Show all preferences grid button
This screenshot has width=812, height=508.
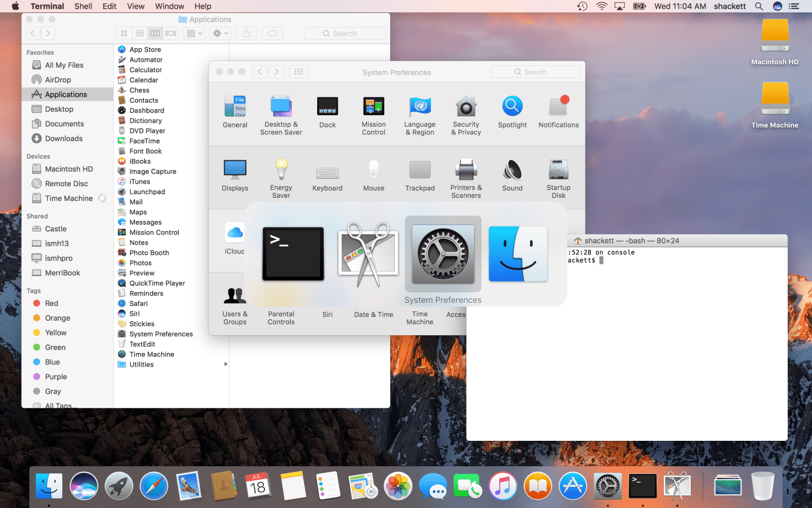point(298,72)
